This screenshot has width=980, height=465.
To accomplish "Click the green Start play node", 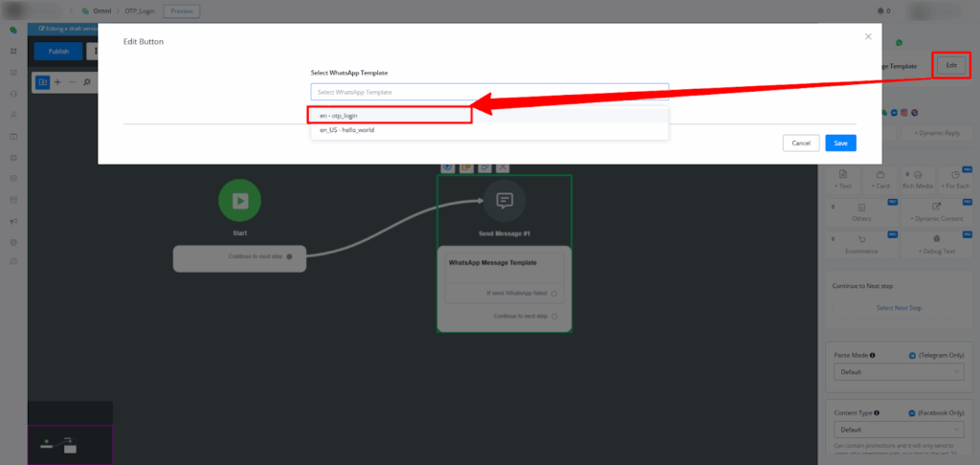I will coord(239,201).
